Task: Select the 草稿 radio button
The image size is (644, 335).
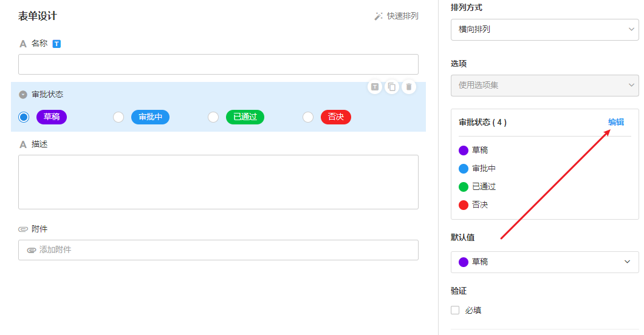Action: coord(24,117)
